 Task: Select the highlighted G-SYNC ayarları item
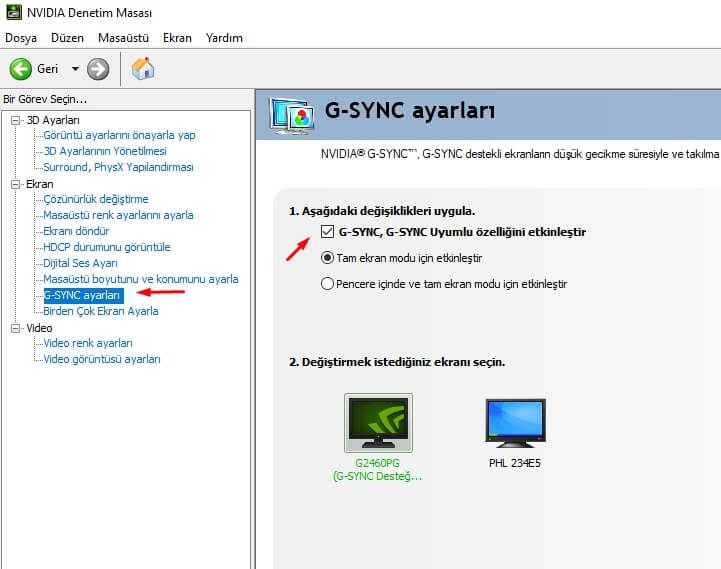83,295
